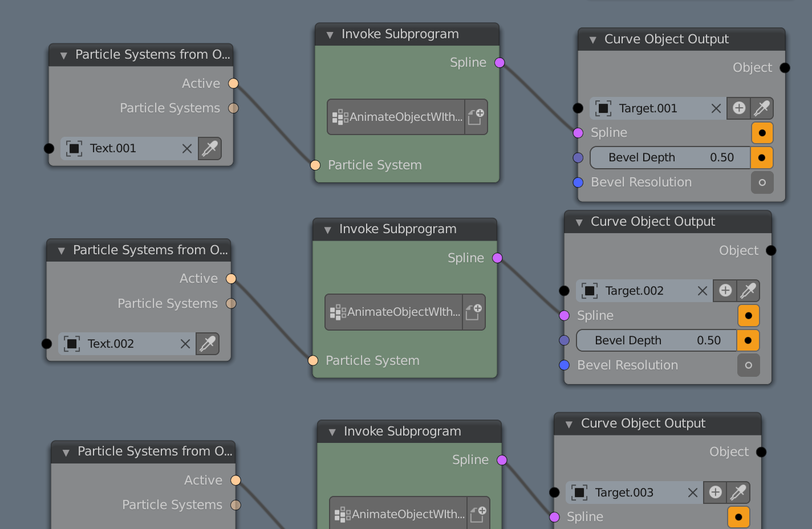Image resolution: width=812 pixels, height=529 pixels.
Task: Open AnimateObjectWith subprogram selector in middle node
Action: point(394,312)
